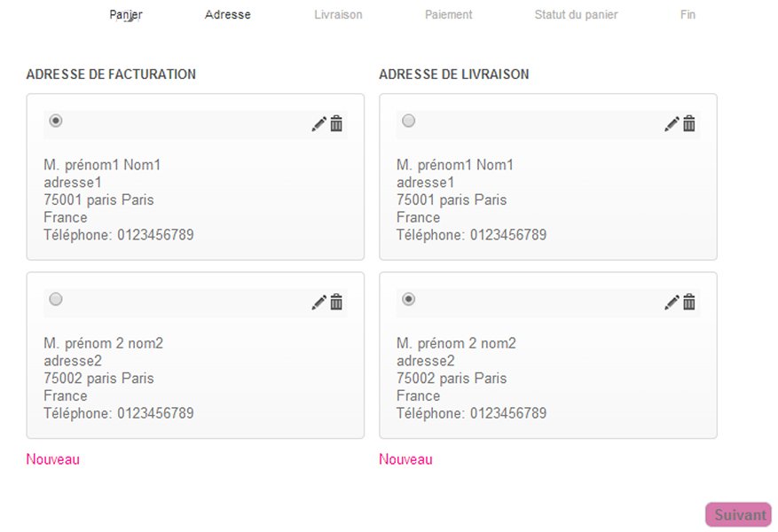The height and width of the screenshot is (532, 778).
Task: Click the Suivant button
Action: [739, 514]
